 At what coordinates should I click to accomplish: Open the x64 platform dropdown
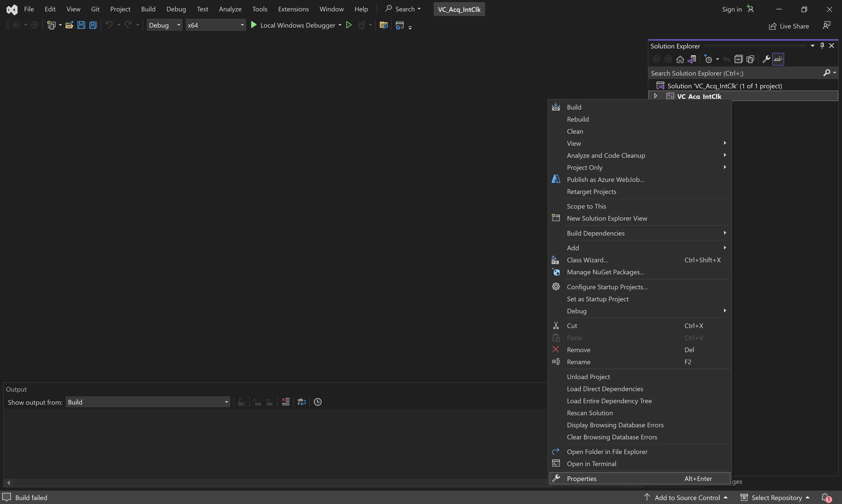215,25
